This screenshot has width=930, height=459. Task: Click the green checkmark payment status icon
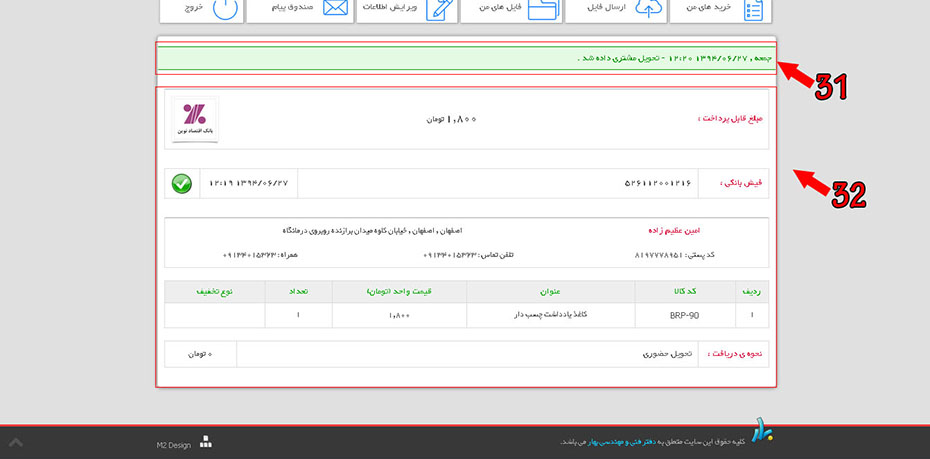coord(182,184)
